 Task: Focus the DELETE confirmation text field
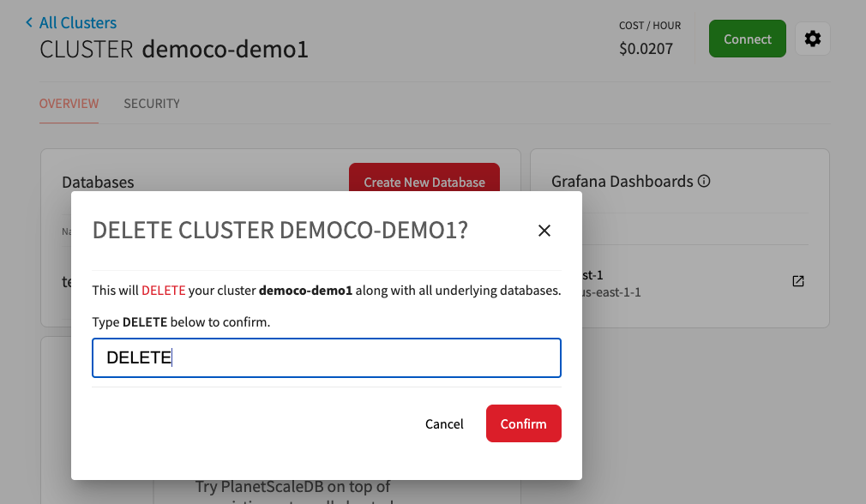point(327,357)
